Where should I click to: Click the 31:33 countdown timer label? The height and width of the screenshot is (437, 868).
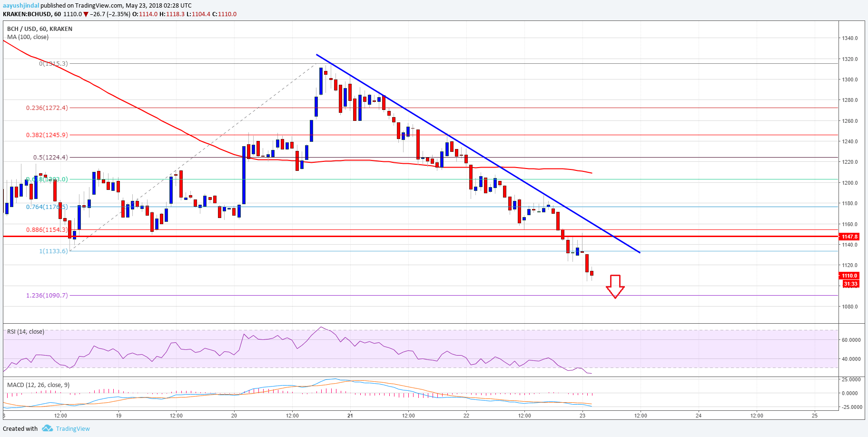pyautogui.click(x=850, y=284)
